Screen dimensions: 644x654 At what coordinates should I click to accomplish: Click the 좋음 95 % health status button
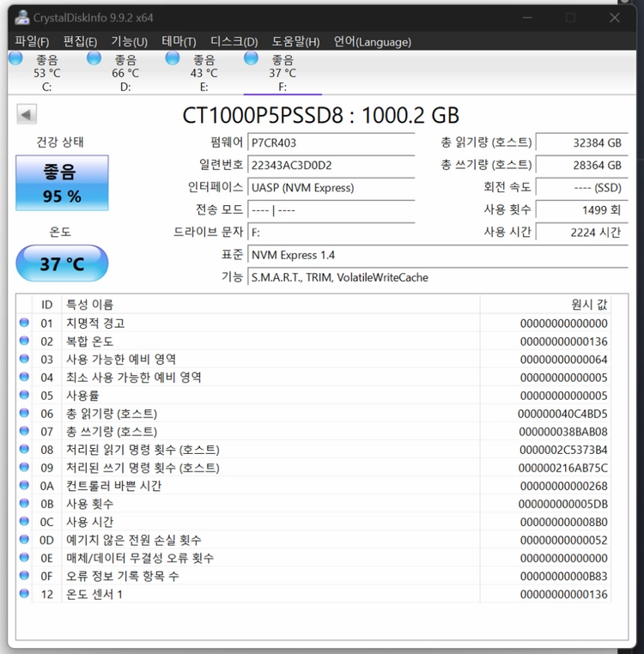point(62,183)
